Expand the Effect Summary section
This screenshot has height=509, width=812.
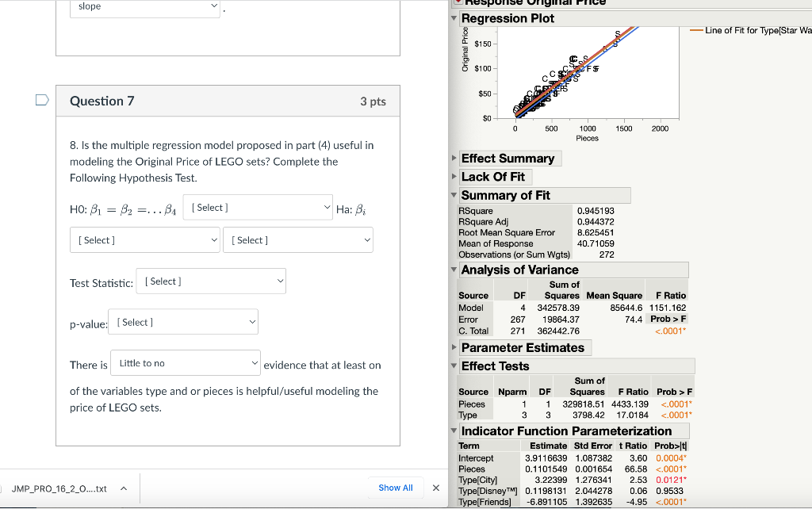(454, 158)
